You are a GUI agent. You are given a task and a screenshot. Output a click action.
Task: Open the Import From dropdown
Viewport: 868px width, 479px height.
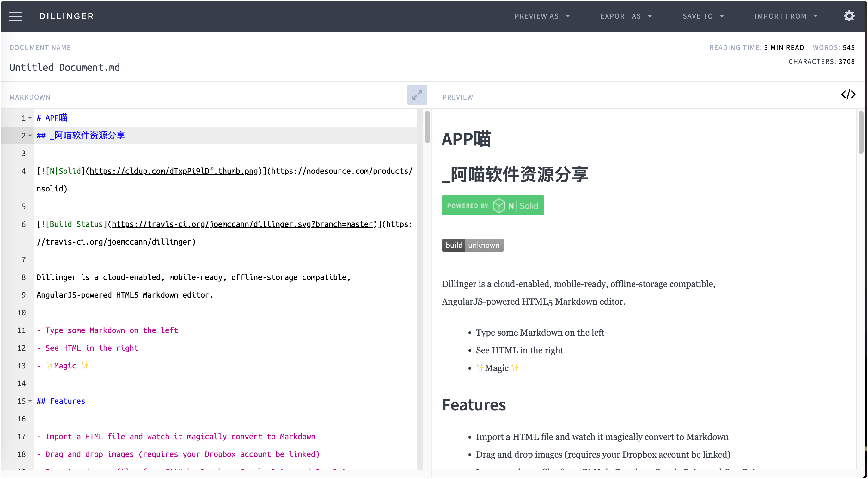click(x=786, y=16)
